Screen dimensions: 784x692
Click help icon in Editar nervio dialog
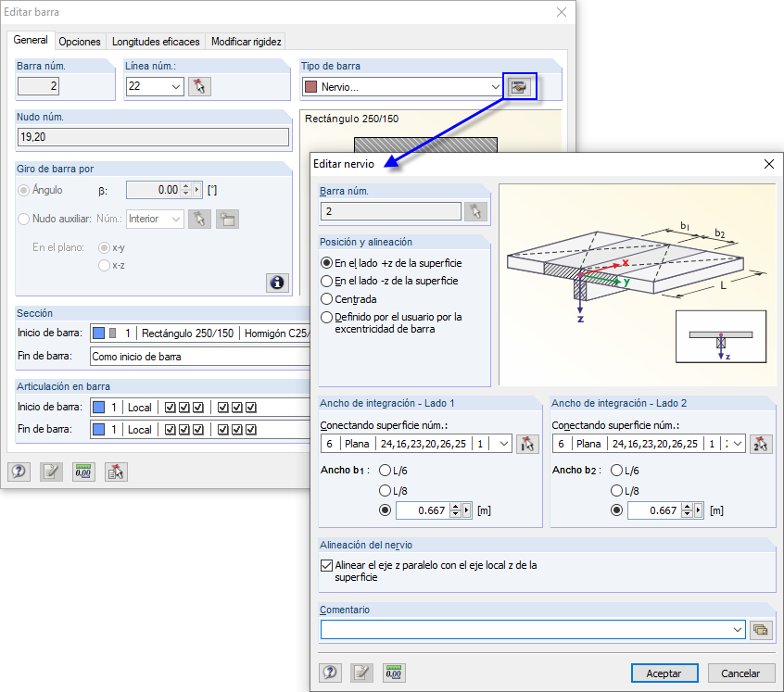click(x=330, y=673)
